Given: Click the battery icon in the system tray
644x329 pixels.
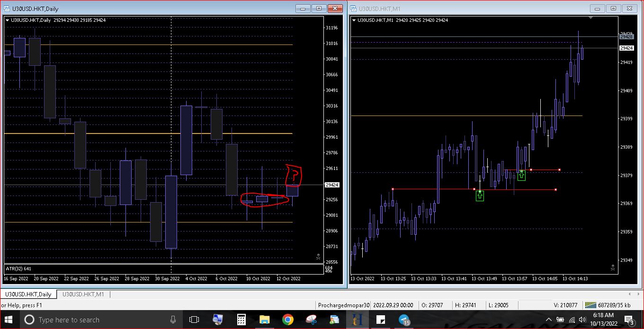Looking at the screenshot, I should tap(560, 320).
